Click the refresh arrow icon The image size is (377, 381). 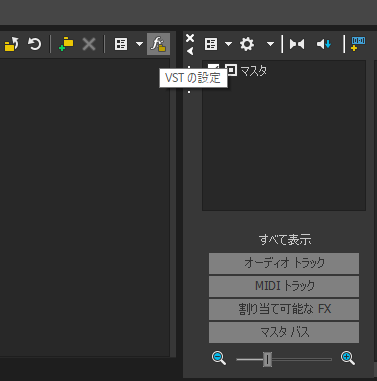tap(34, 44)
